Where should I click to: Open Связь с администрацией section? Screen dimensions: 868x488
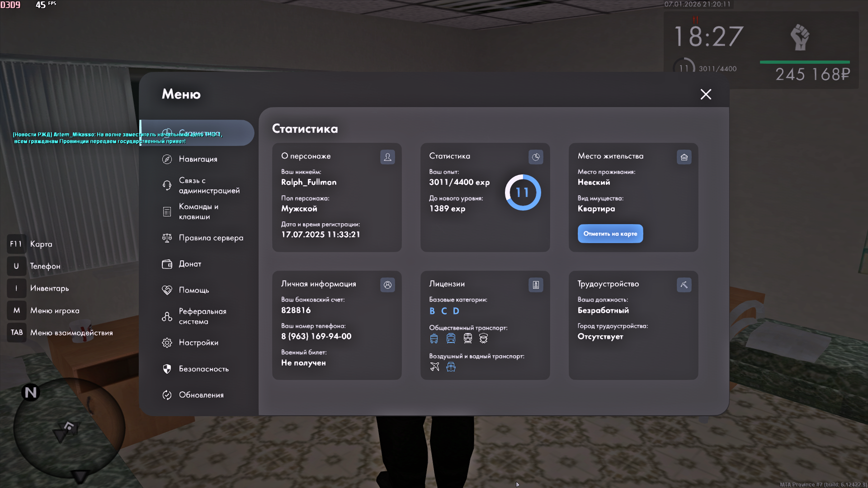[209, 185]
